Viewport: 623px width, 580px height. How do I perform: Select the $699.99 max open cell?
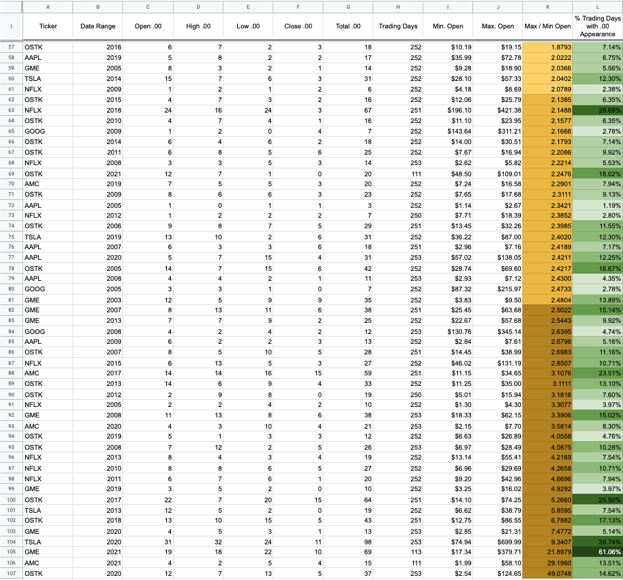click(498, 542)
